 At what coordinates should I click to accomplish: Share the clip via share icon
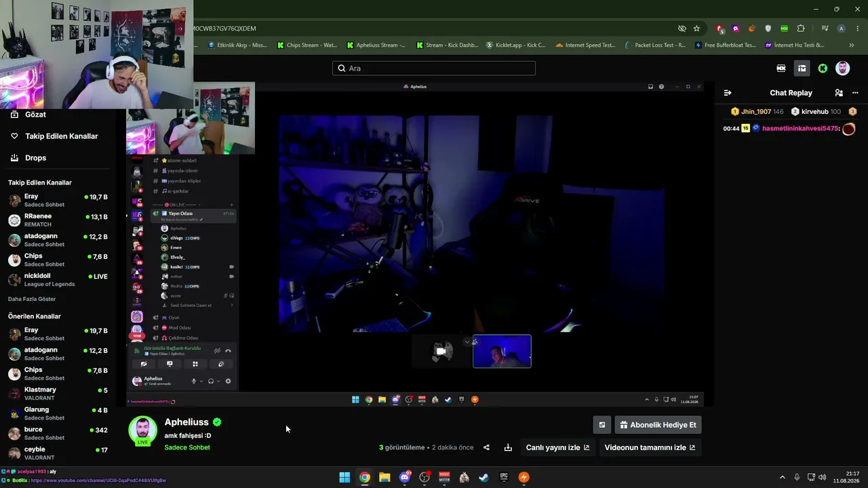point(486,447)
